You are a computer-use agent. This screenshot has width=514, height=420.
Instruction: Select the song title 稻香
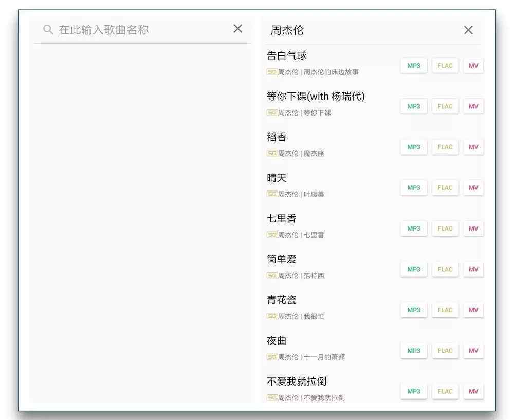(x=277, y=137)
